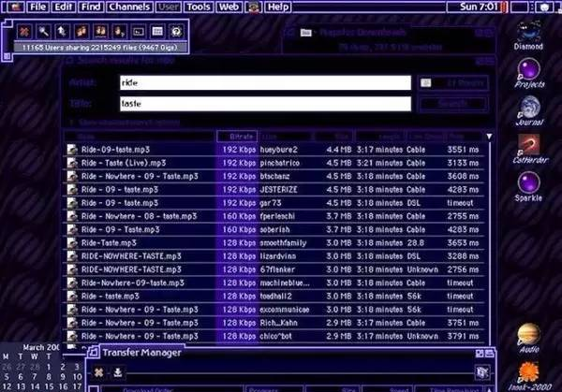Click the Search button
The width and height of the screenshot is (562, 392).
(452, 105)
